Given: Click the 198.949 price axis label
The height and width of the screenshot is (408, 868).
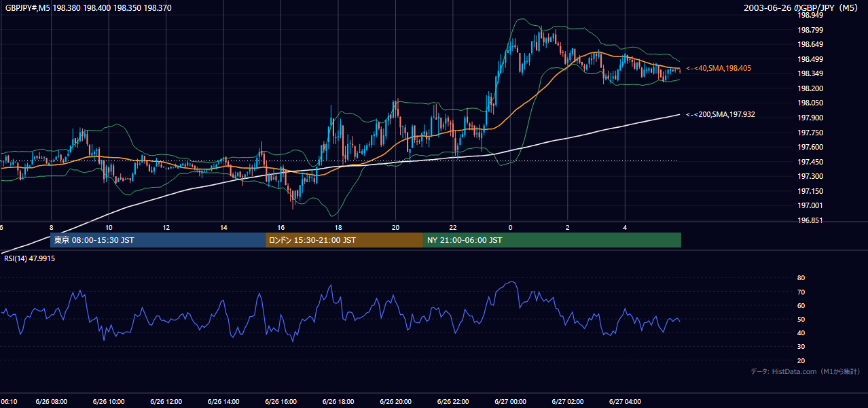Looking at the screenshot, I should click(x=810, y=16).
